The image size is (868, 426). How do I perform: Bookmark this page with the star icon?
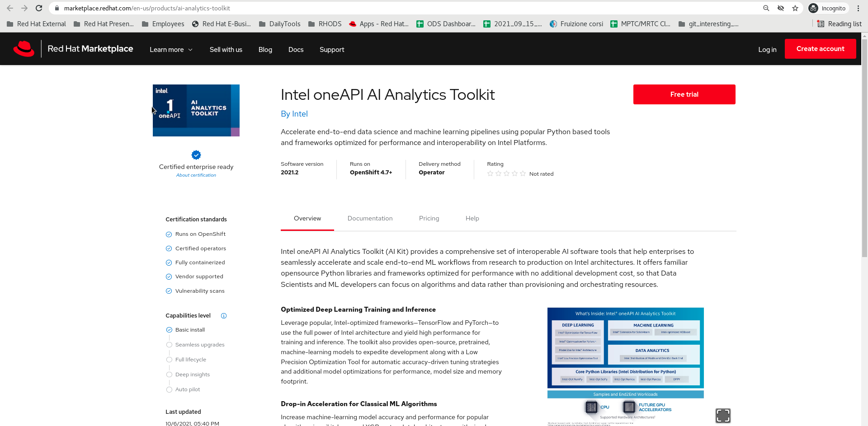point(795,8)
